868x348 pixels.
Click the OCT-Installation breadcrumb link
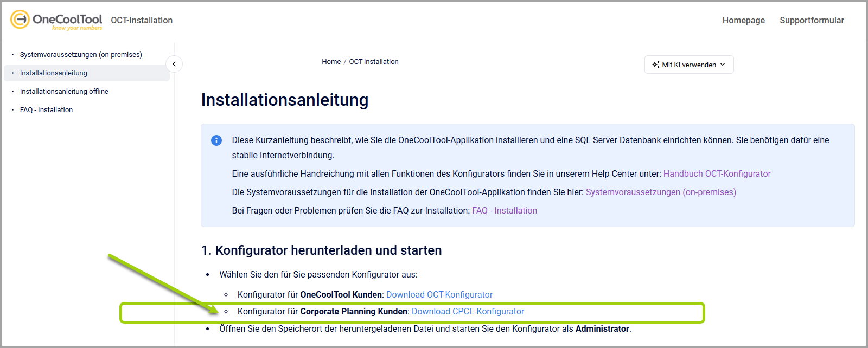[x=374, y=62]
